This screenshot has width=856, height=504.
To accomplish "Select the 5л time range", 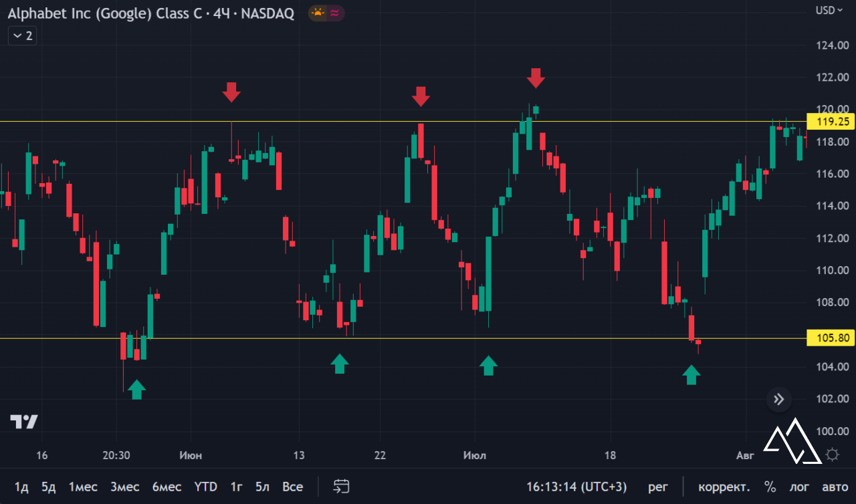I will click(x=262, y=487).
